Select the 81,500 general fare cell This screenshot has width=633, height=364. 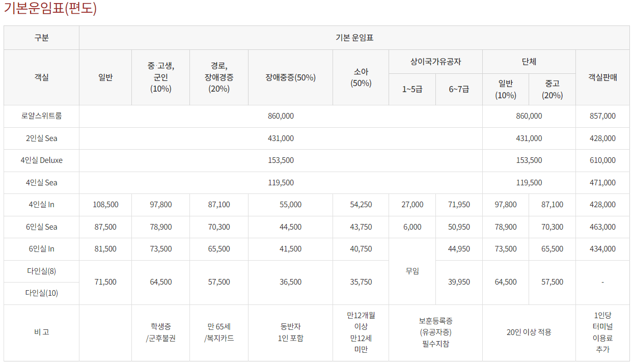(105, 249)
